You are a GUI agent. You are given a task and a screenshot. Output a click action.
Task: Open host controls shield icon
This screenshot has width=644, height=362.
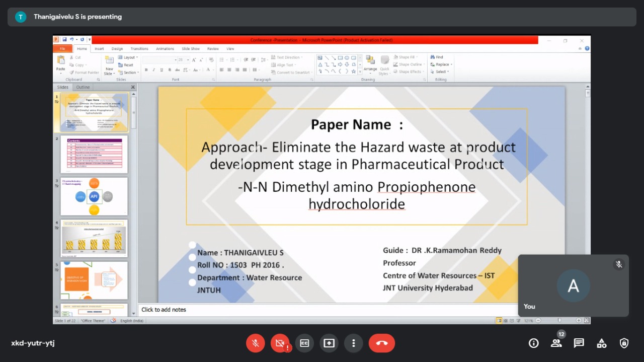(x=624, y=343)
